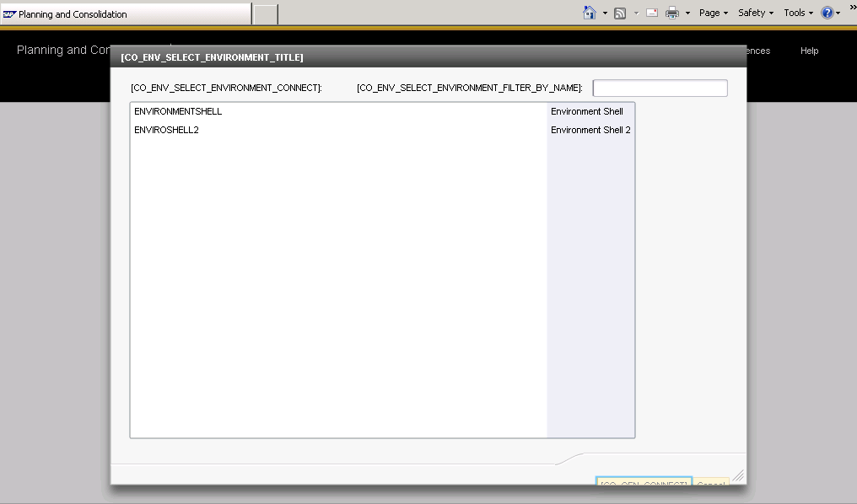The image size is (857, 504).
Task: Expand the Help icon dropdown arrow
Action: pyautogui.click(x=838, y=13)
